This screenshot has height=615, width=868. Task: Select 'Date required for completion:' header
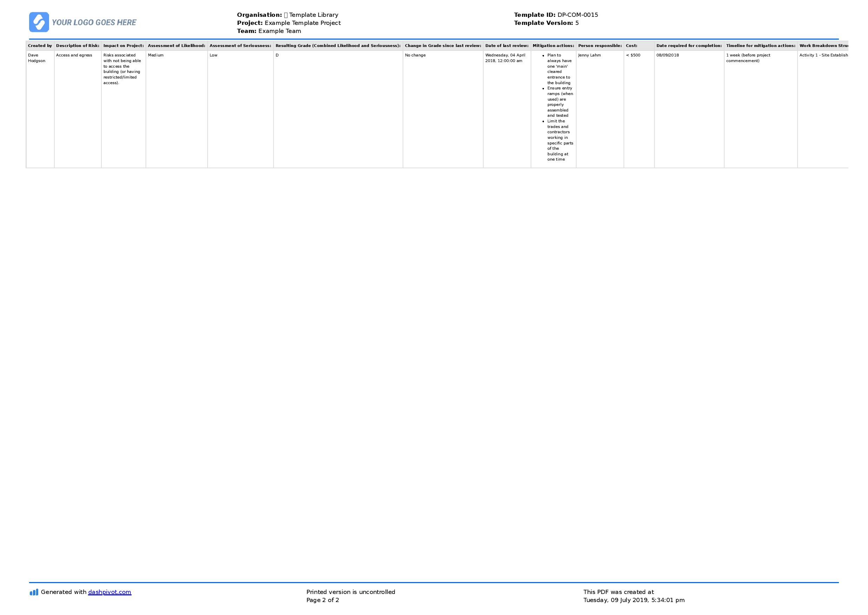[689, 46]
